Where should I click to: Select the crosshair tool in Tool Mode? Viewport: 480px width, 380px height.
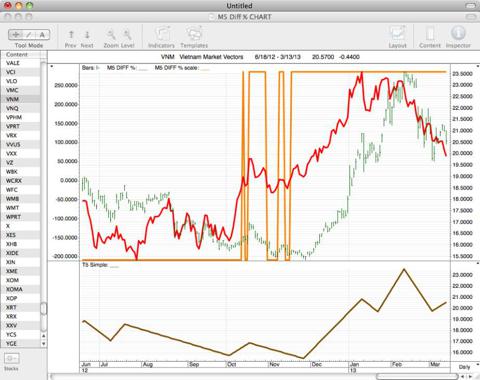[x=16, y=34]
